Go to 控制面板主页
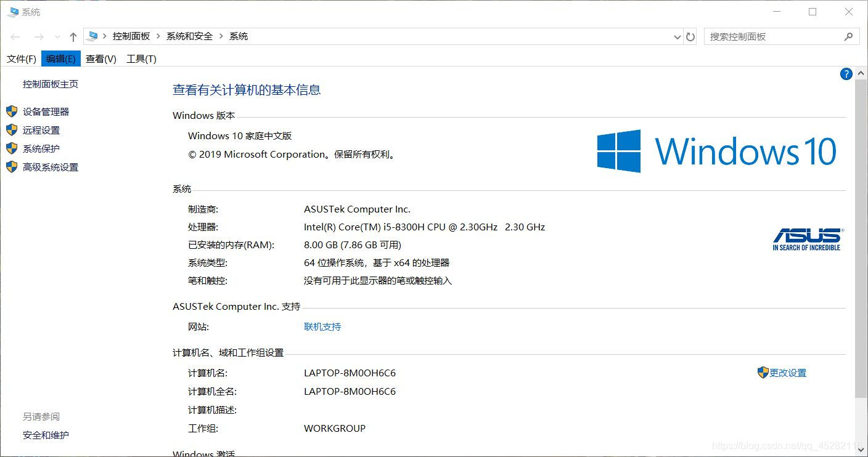Screen dimensions: 868x457 pyautogui.click(x=51, y=84)
